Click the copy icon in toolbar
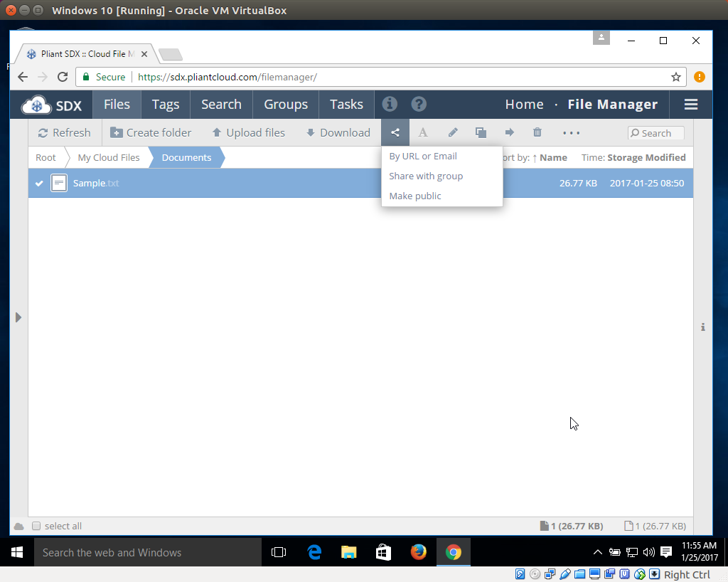This screenshot has width=728, height=582. tap(481, 133)
